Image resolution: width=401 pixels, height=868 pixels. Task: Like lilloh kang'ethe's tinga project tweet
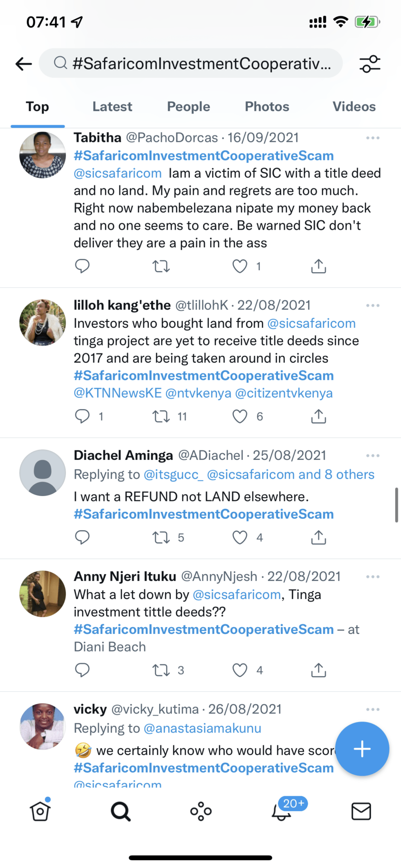[240, 416]
